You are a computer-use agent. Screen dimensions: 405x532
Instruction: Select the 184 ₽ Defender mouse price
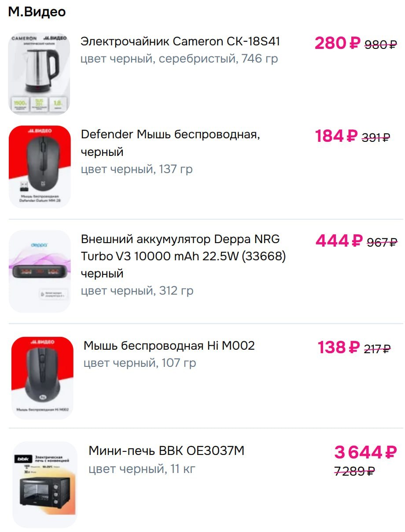click(x=336, y=136)
